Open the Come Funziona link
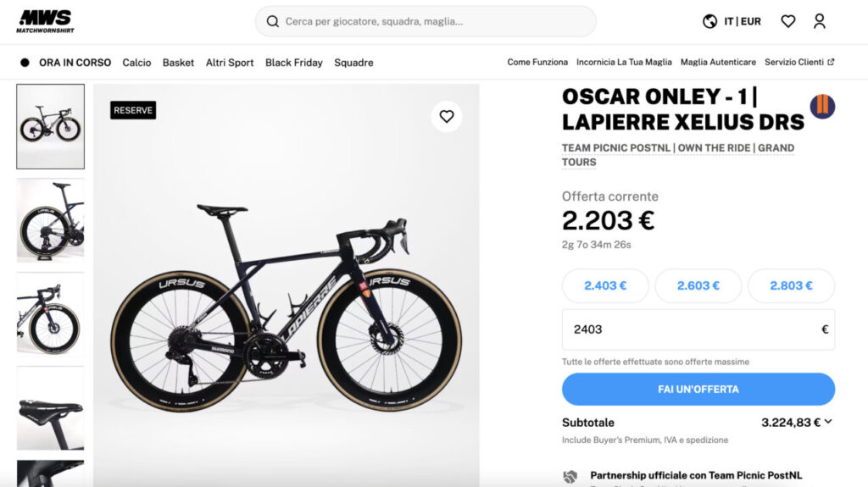This screenshot has width=868, height=487. pos(537,63)
